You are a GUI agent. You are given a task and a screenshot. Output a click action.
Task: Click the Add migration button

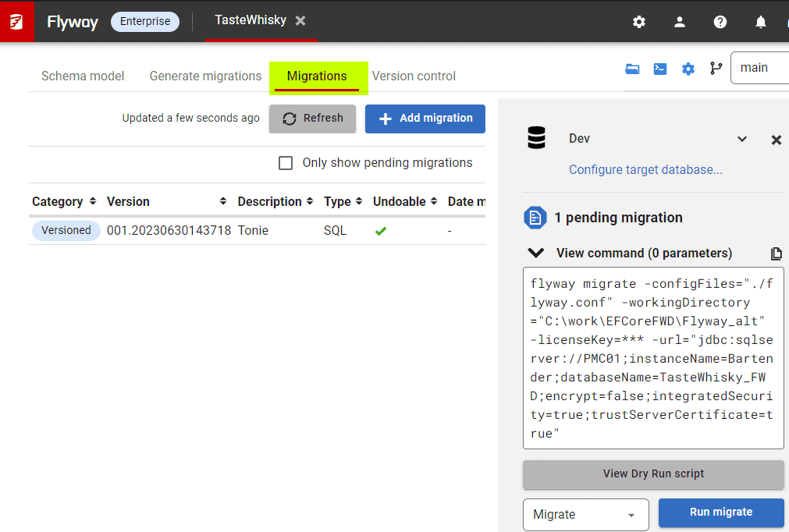[x=425, y=119]
